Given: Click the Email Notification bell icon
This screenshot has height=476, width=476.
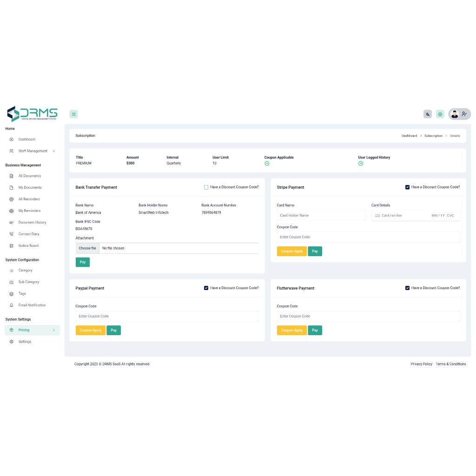Looking at the screenshot, I should 12,305.
